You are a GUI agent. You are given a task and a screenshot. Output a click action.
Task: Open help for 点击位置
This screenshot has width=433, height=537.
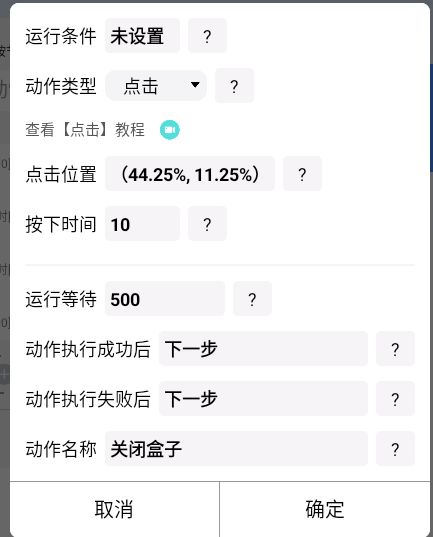click(x=302, y=174)
